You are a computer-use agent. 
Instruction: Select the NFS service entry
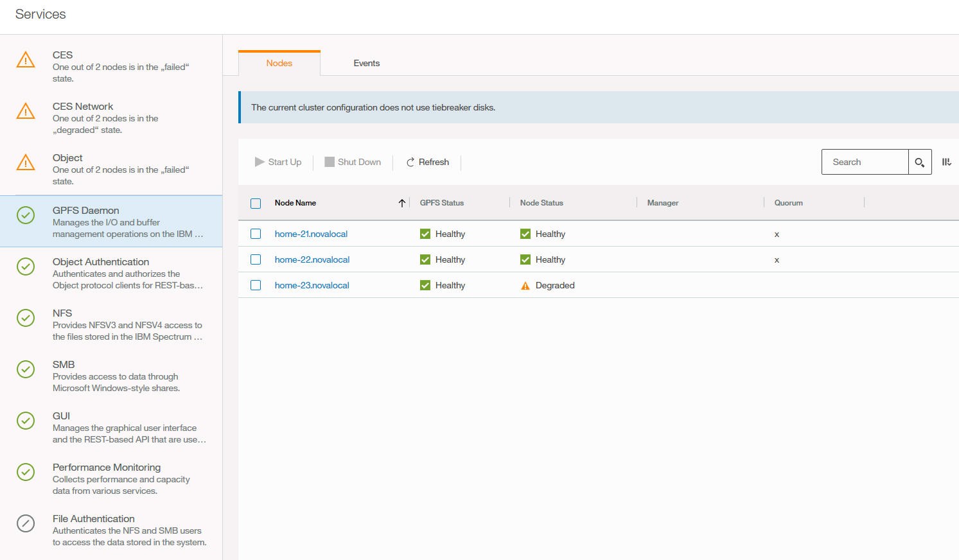111,324
